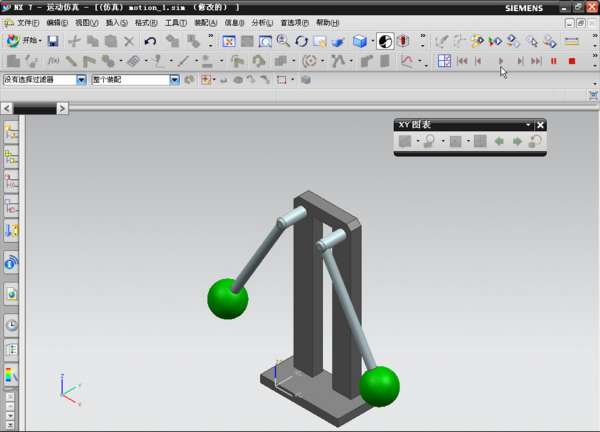The width and height of the screenshot is (600, 432).
Task: Click the color palette icon in left sidebar
Action: (11, 376)
